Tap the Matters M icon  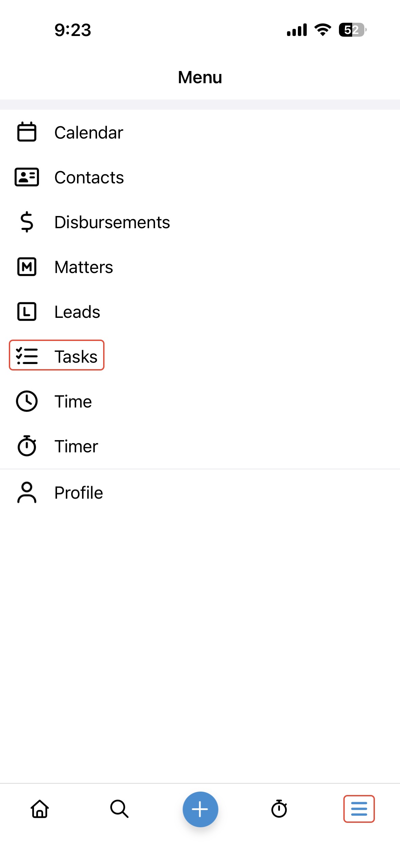click(x=26, y=267)
